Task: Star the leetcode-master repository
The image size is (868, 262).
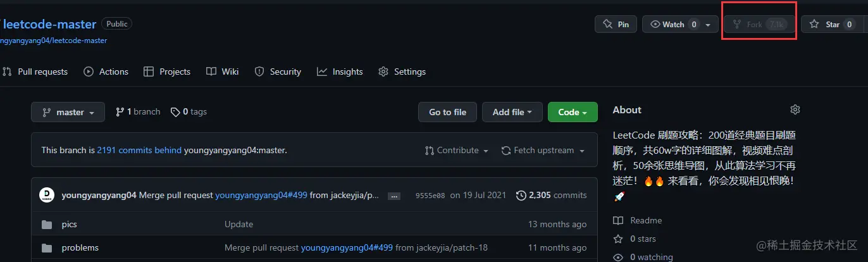Action: pyautogui.click(x=826, y=24)
